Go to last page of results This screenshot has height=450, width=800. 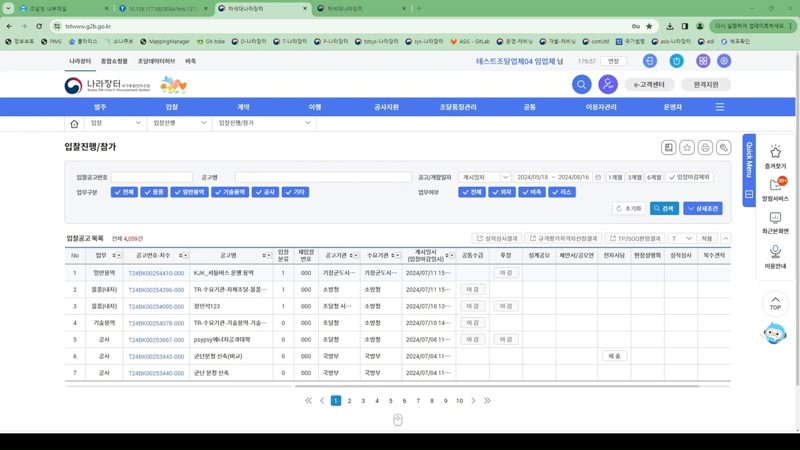tap(487, 401)
